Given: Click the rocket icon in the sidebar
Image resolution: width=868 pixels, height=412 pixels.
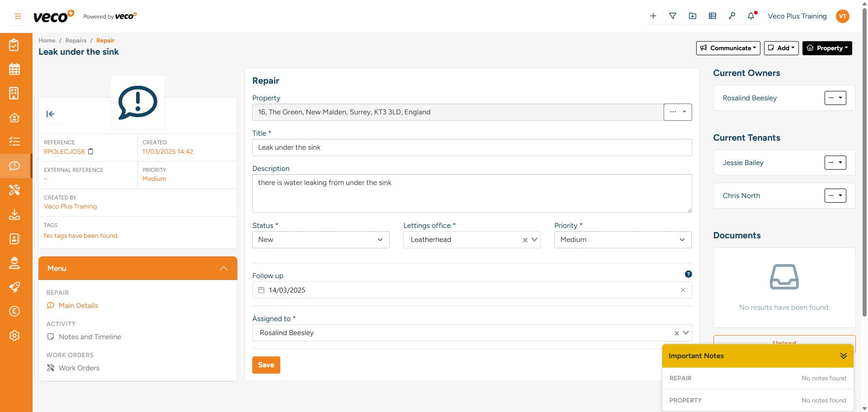Looking at the screenshot, I should [x=14, y=287].
